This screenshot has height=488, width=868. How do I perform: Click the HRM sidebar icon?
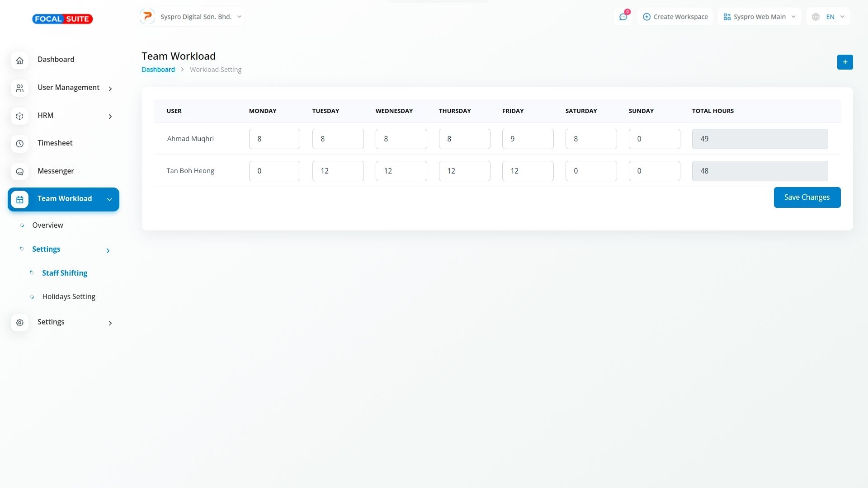[19, 116]
